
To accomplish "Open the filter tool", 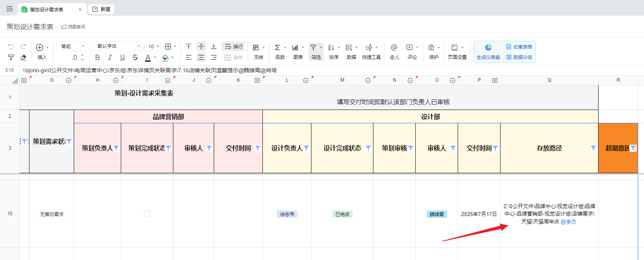I will [314, 48].
